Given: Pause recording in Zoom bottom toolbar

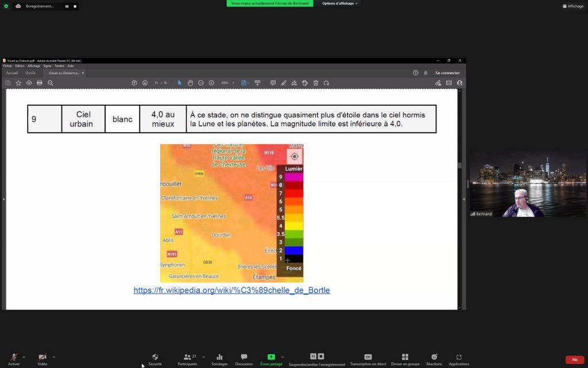Looking at the screenshot, I should pyautogui.click(x=313, y=356).
